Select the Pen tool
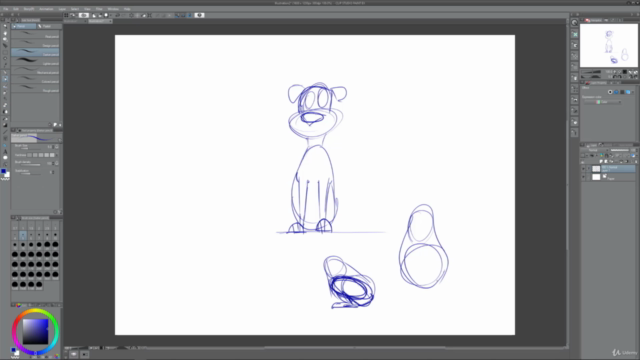 (x=5, y=72)
